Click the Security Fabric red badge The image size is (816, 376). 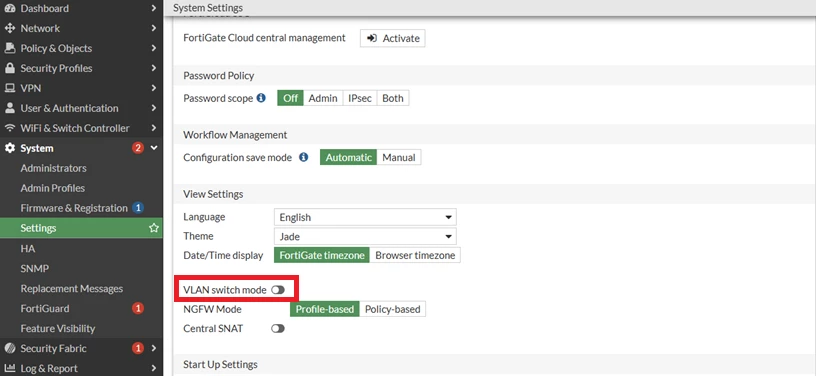pos(138,348)
